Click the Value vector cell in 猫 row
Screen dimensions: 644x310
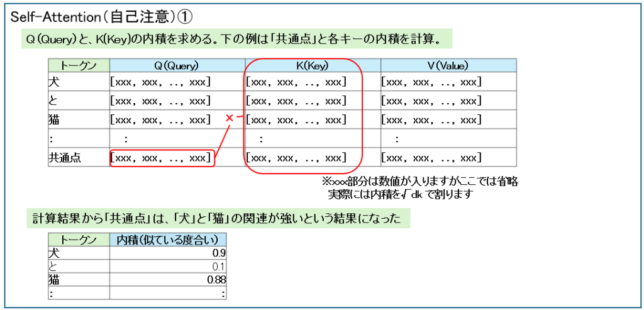431,119
